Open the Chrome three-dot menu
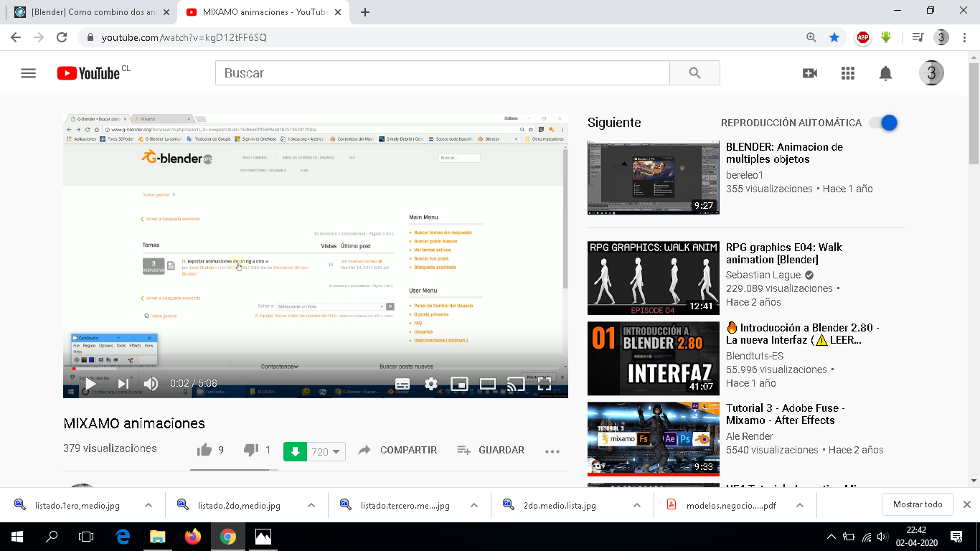Screen dimensions: 980x551 point(964,37)
